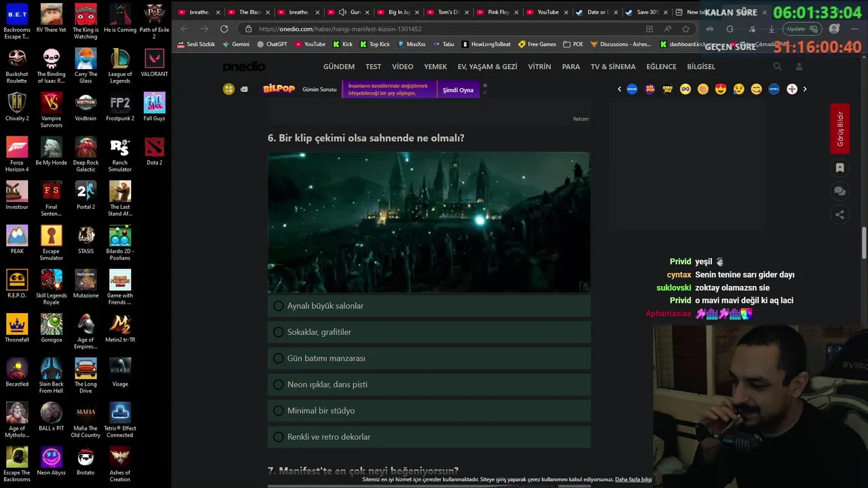This screenshot has width=868, height=488.
Task: Open the onedio search icon
Action: coord(777,66)
